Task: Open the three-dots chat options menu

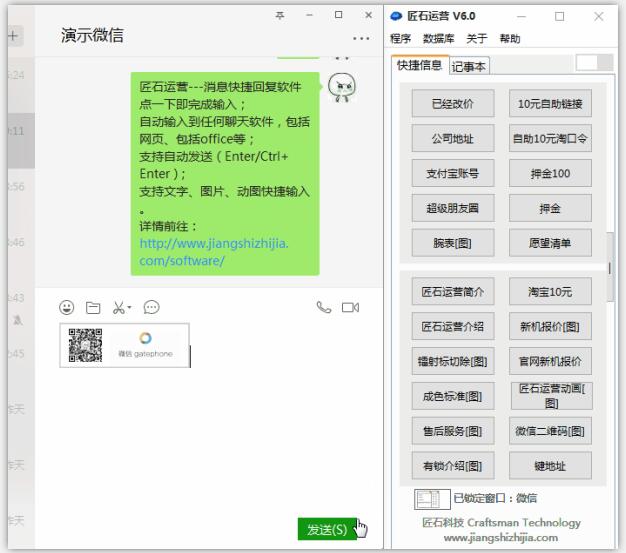Action: click(x=360, y=38)
